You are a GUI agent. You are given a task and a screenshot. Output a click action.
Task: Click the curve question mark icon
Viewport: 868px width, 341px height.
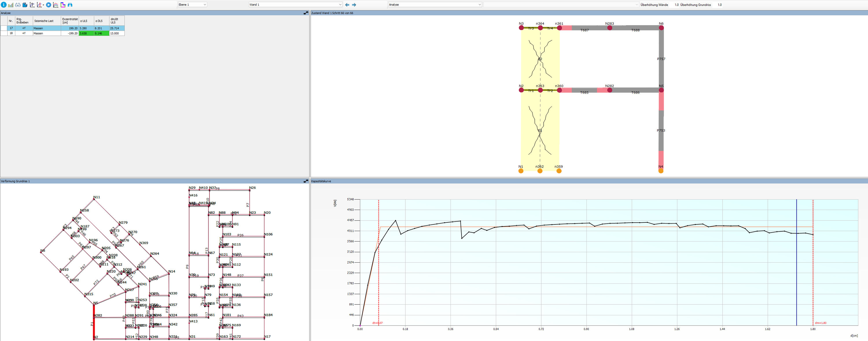[x=32, y=5]
